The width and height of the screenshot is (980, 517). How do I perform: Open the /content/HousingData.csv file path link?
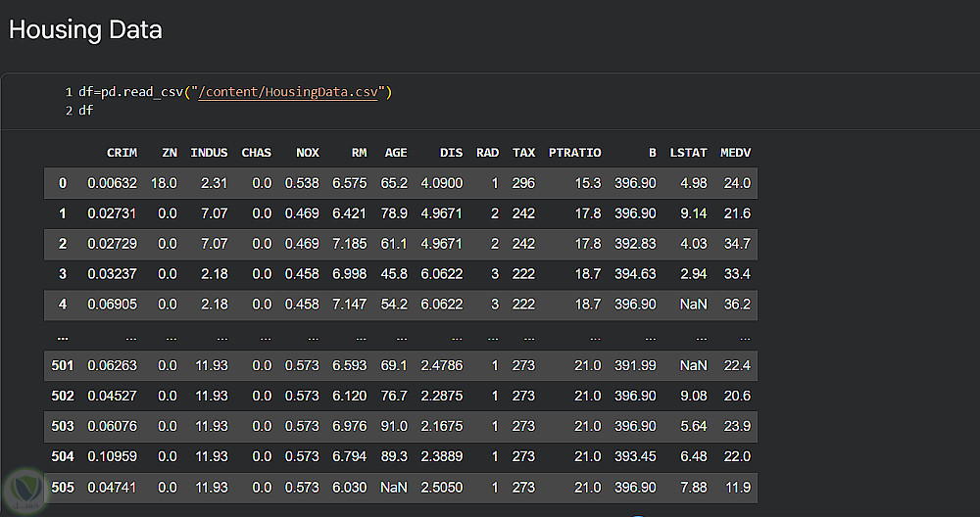(x=292, y=92)
